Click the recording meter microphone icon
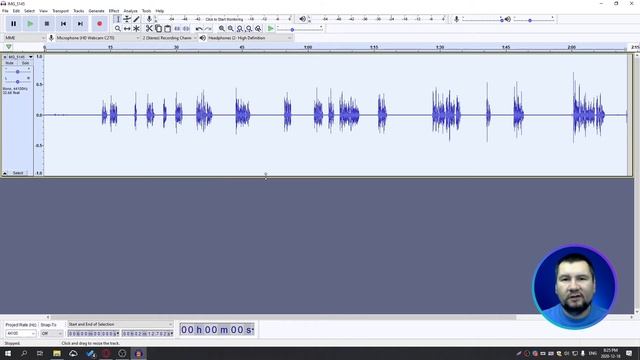 point(149,19)
